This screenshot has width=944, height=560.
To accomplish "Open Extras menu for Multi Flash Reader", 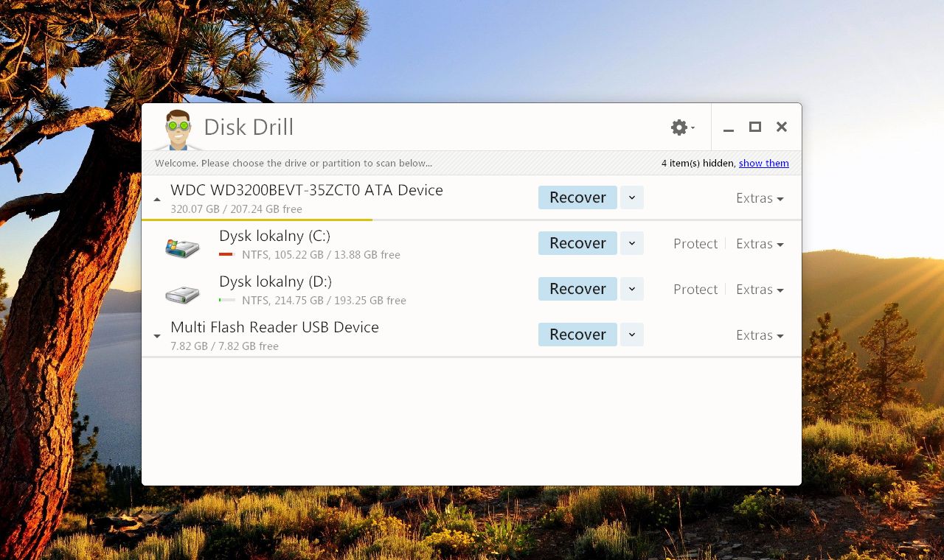I will pos(760,335).
